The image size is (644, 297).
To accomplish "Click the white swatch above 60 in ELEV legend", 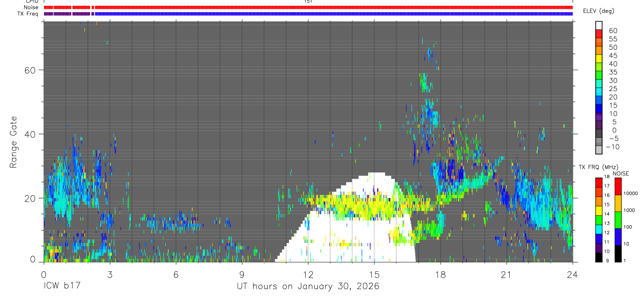I will pos(599,26).
